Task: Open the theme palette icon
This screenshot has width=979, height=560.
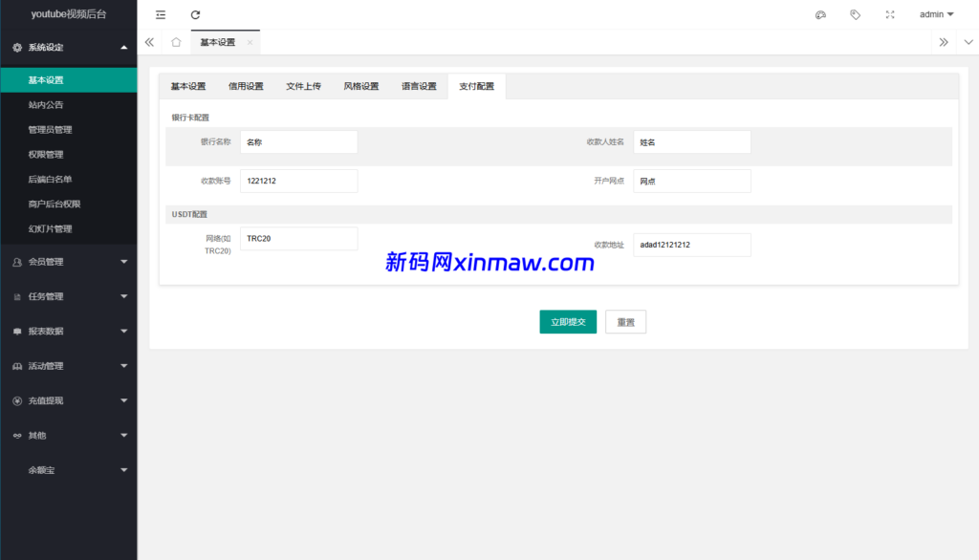Action: (x=820, y=14)
